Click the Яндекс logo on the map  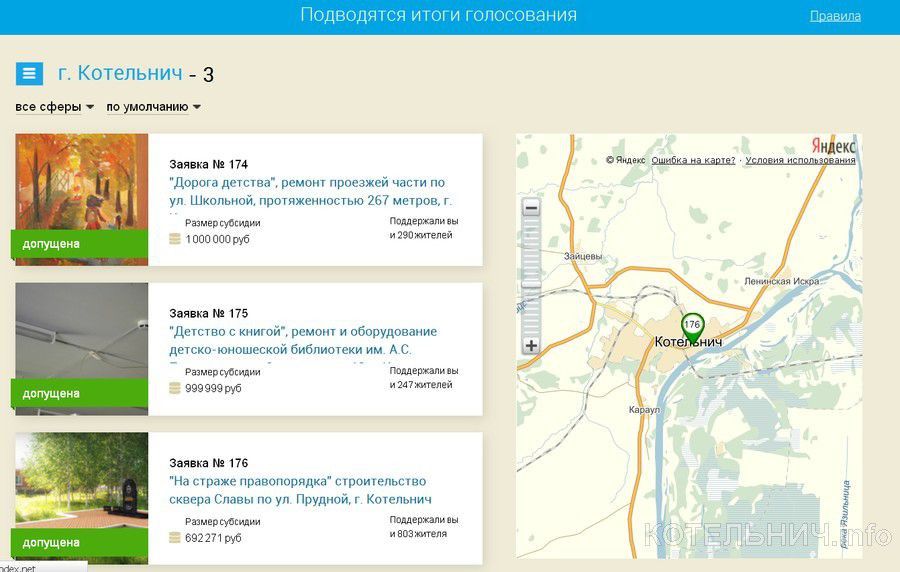click(x=833, y=146)
